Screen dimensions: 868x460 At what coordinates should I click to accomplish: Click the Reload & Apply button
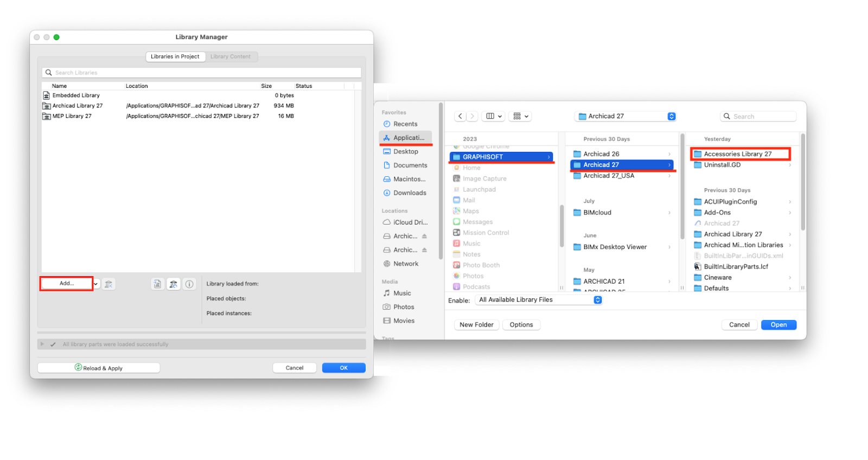coord(99,368)
